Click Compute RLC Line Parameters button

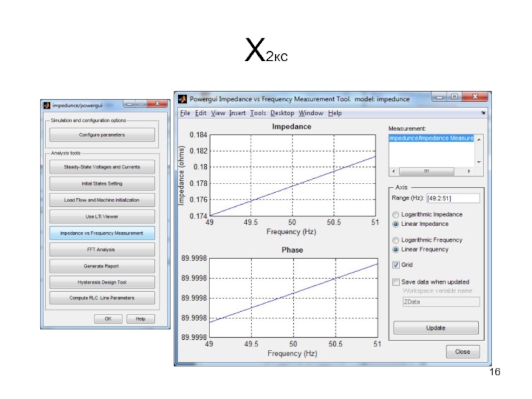[102, 298]
